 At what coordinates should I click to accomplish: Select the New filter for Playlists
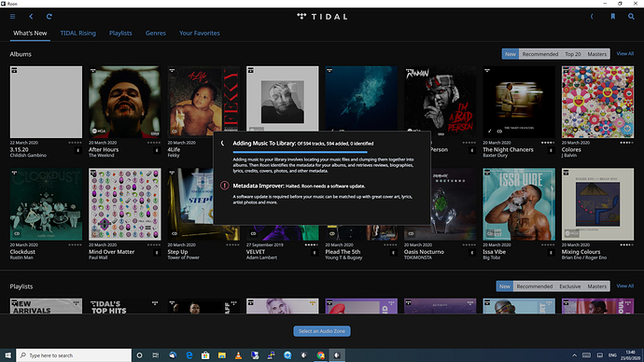coord(505,286)
